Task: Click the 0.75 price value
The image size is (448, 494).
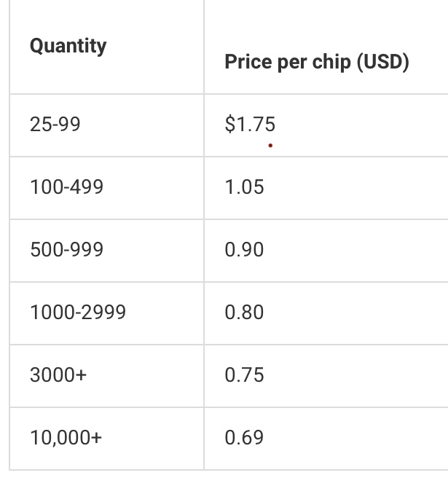Action: pos(244,375)
